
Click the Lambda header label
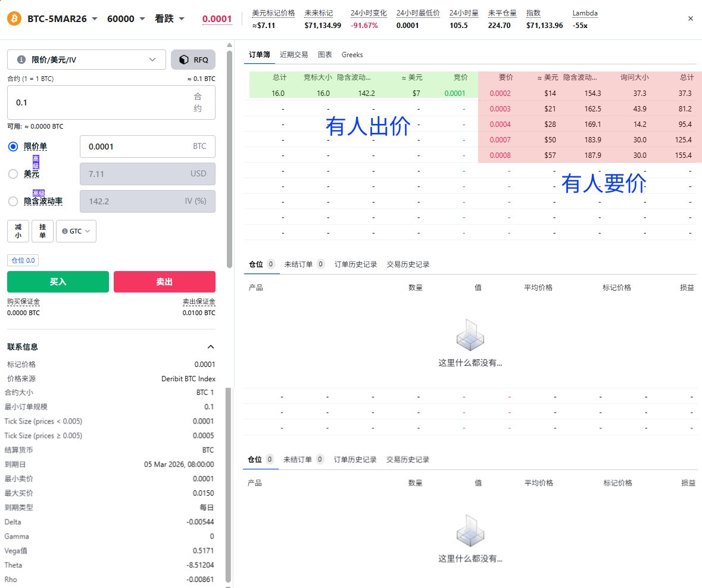(585, 13)
